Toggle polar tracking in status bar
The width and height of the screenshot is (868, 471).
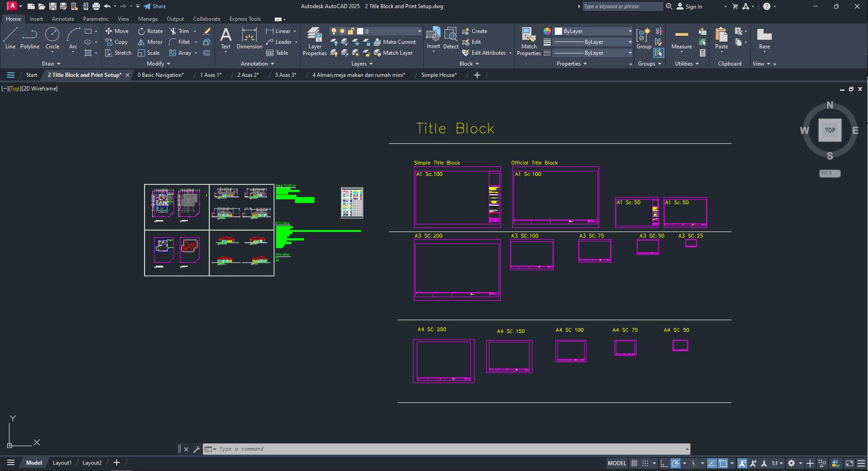pyautogui.click(x=676, y=463)
